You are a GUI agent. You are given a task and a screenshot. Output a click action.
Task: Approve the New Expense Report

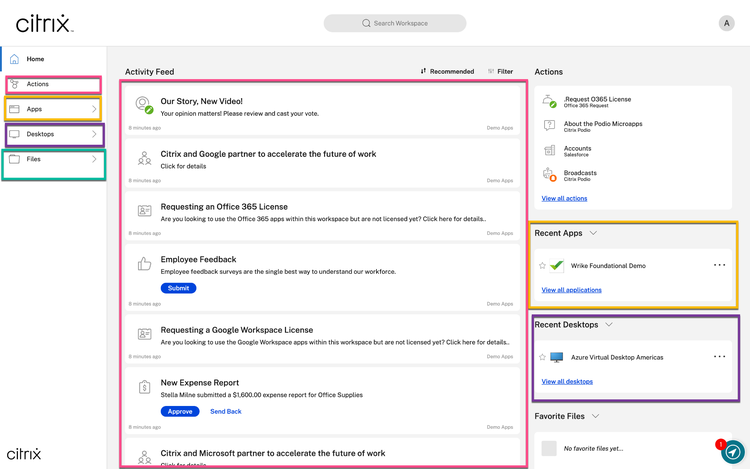[180, 411]
